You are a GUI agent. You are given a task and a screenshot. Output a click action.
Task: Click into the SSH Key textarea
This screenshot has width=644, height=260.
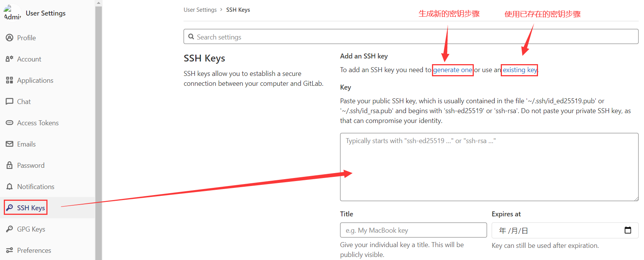(489, 167)
